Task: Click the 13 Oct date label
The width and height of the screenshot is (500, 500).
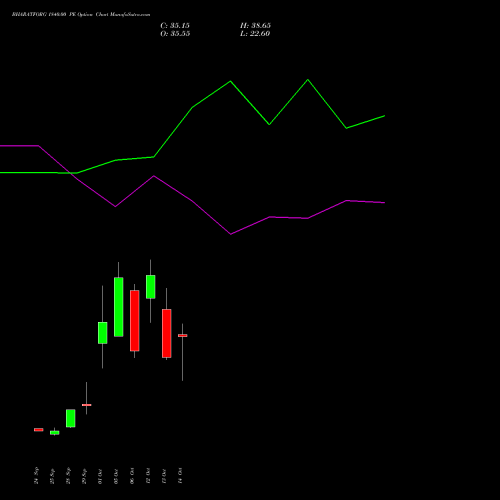Action: 164,476
